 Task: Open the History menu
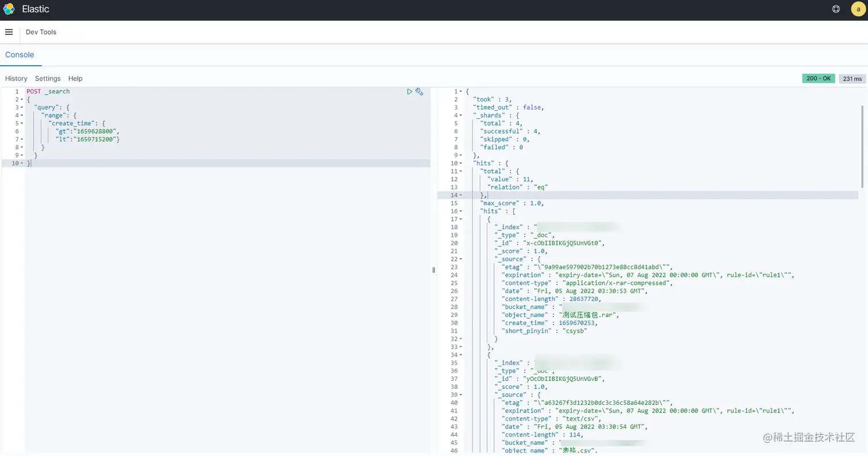tap(16, 79)
